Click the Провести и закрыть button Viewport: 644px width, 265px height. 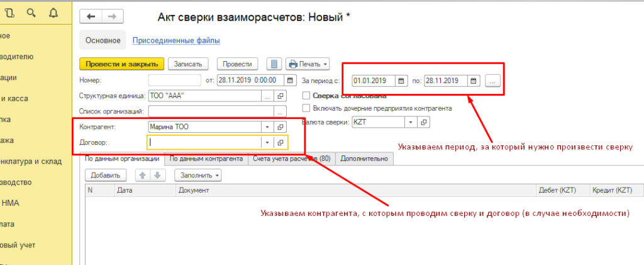click(x=122, y=64)
